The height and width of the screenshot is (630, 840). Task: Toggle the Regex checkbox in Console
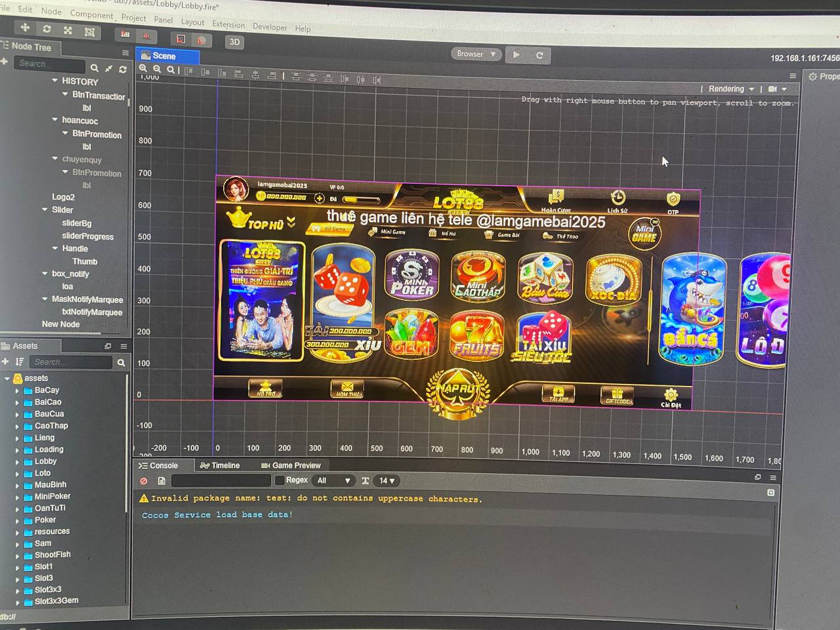[280, 480]
